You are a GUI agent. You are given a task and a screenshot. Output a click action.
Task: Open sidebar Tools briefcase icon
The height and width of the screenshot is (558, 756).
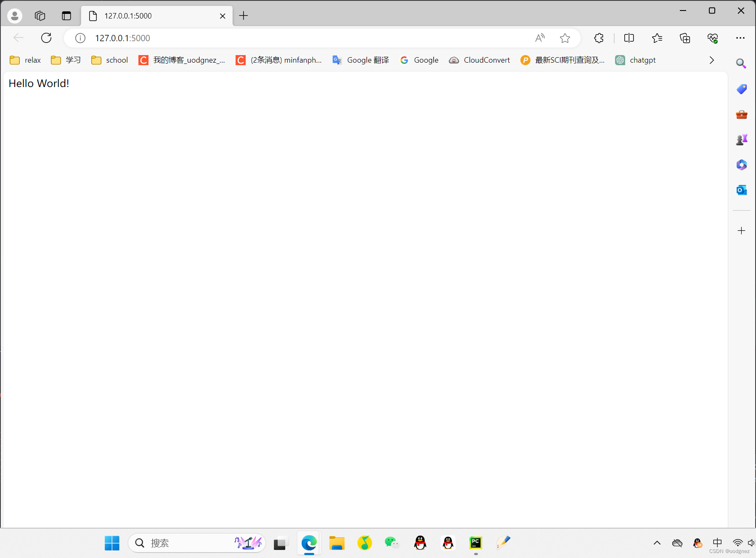click(741, 114)
